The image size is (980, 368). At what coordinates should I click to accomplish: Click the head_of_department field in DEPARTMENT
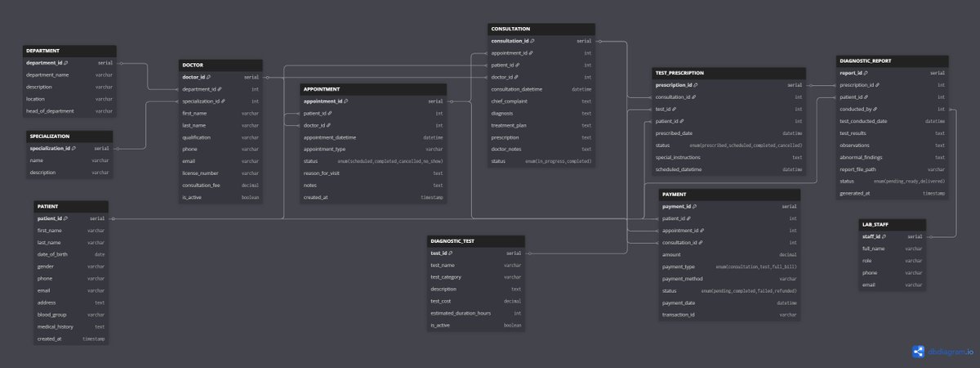point(69,110)
